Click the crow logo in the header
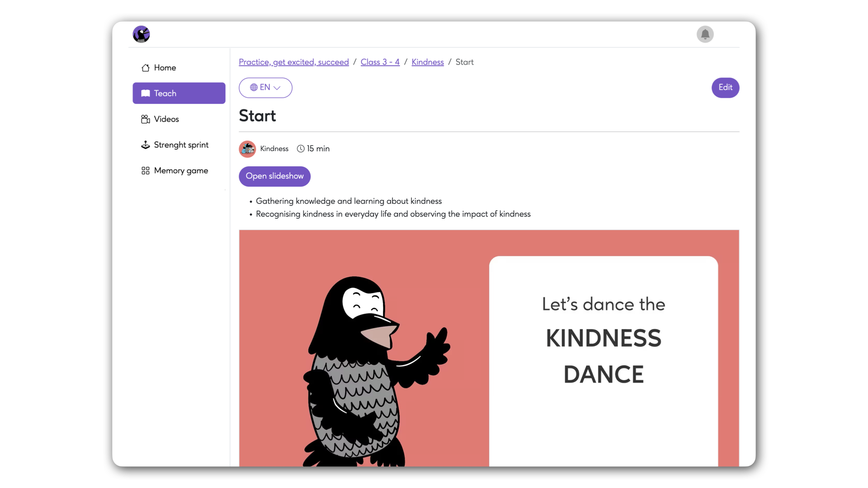The width and height of the screenshot is (868, 488). click(141, 34)
